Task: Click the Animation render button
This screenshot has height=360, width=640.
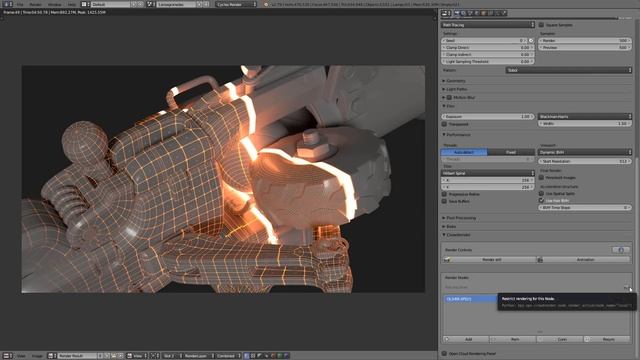Action: [x=583, y=260]
